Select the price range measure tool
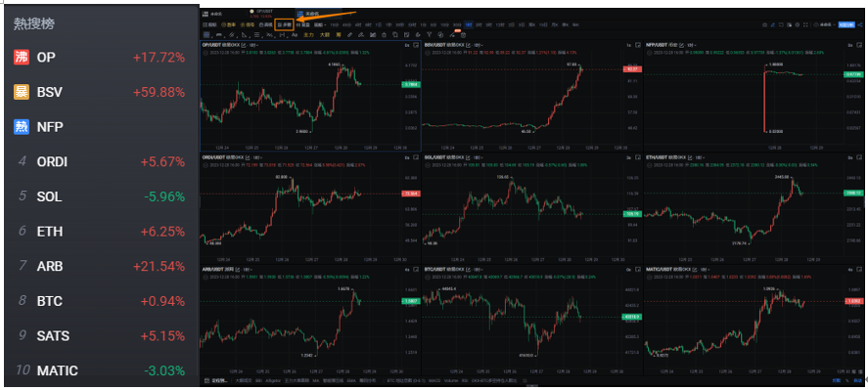Viewport: 868px width, 390px height. 282,35
